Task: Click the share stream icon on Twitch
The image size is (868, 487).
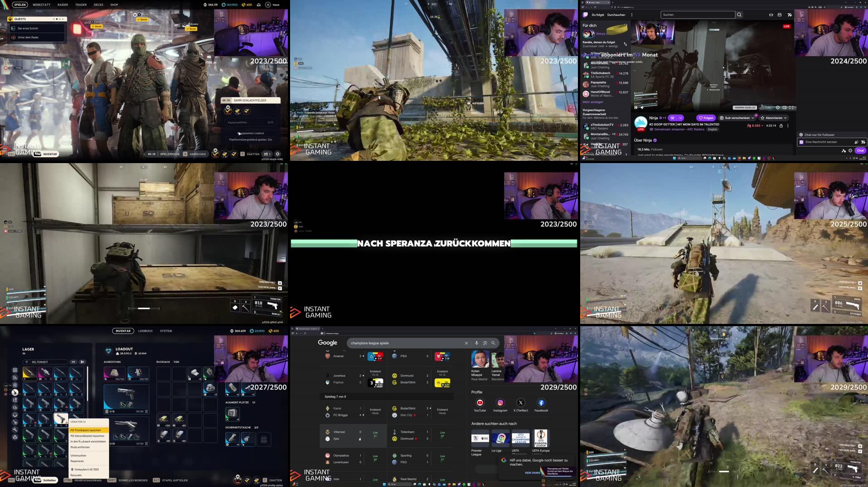Action: (x=781, y=125)
